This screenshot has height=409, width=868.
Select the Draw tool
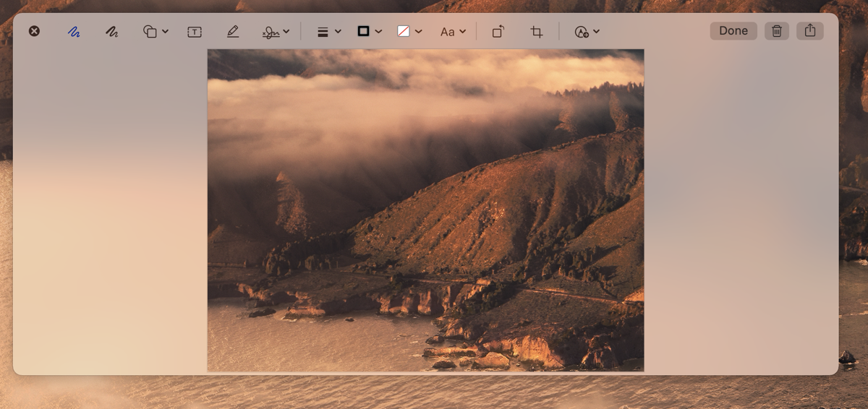click(111, 32)
